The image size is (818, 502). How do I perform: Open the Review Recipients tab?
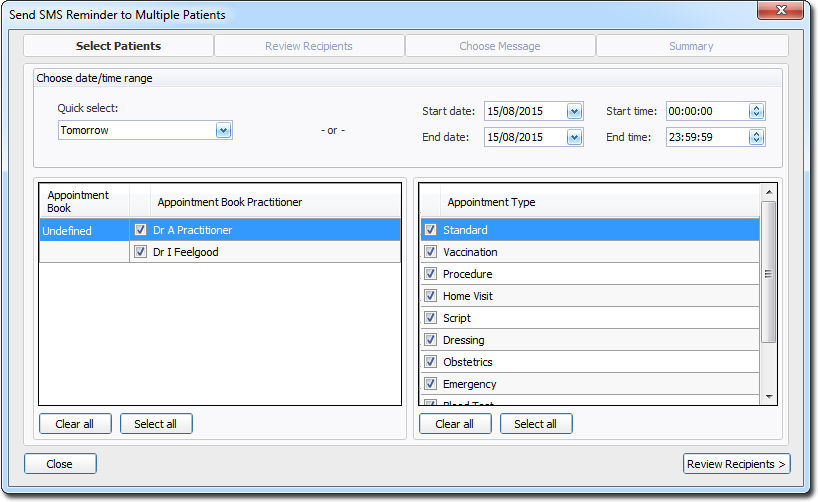coord(309,46)
